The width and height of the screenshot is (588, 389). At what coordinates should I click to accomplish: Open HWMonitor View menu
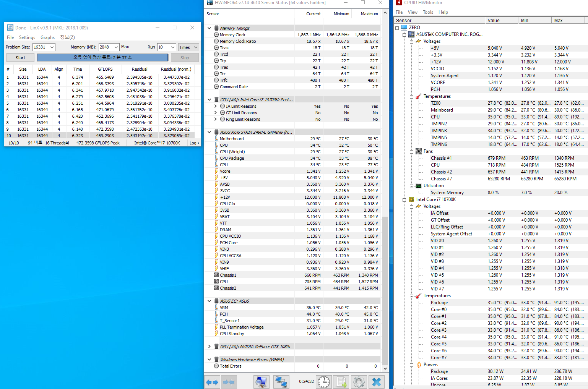click(x=413, y=12)
